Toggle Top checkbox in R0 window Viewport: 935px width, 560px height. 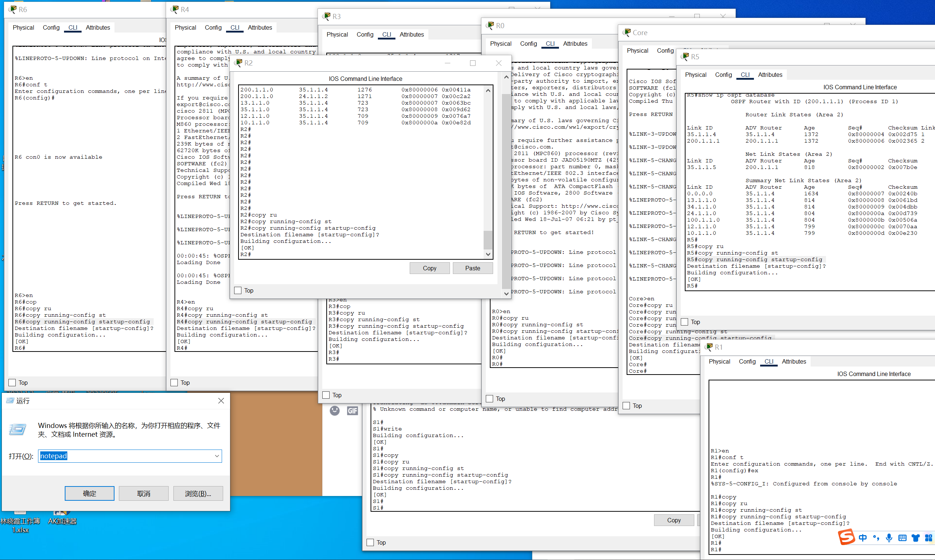[489, 399]
